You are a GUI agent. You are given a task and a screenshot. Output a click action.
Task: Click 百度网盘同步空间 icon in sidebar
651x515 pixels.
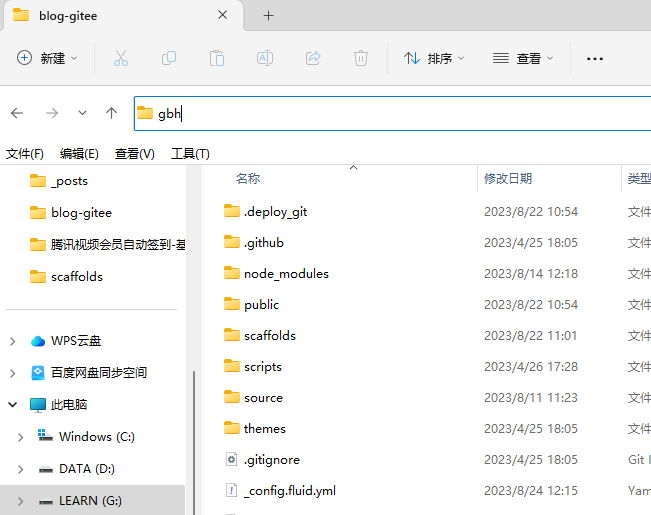click(38, 373)
